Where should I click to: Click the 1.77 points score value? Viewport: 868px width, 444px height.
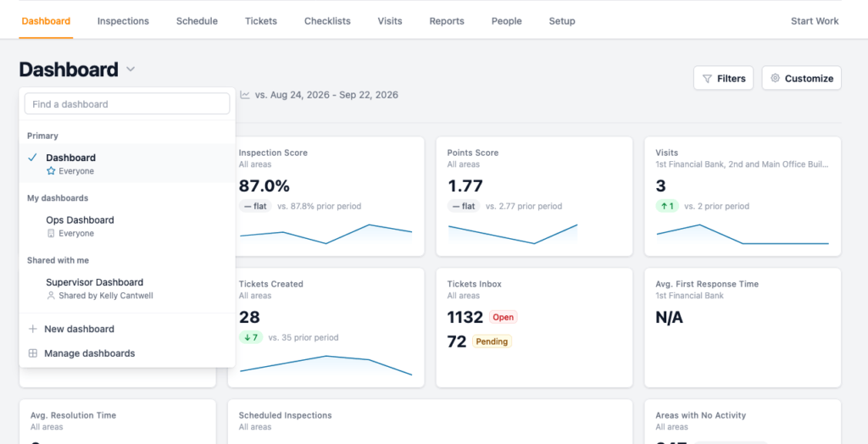465,186
